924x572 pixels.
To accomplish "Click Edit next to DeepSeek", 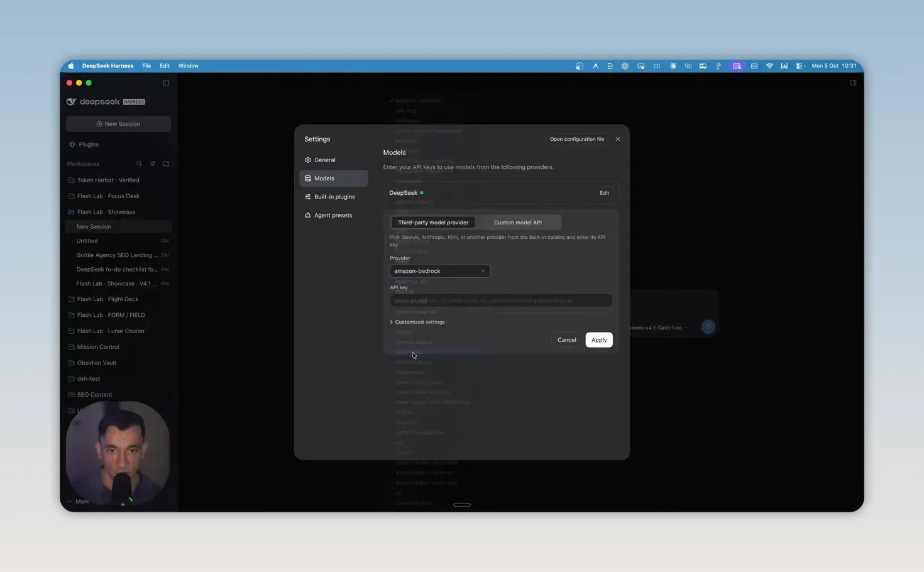I will coord(604,193).
